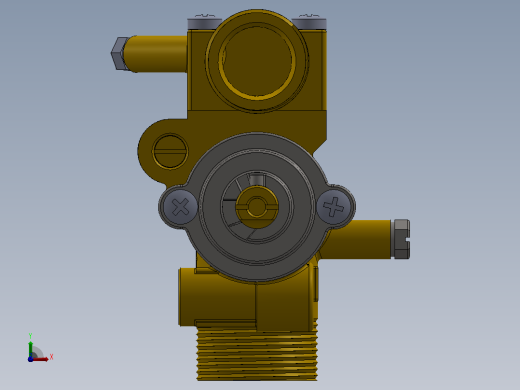
Task: Click the orientation triad's green Y axis
Action: coord(31,348)
